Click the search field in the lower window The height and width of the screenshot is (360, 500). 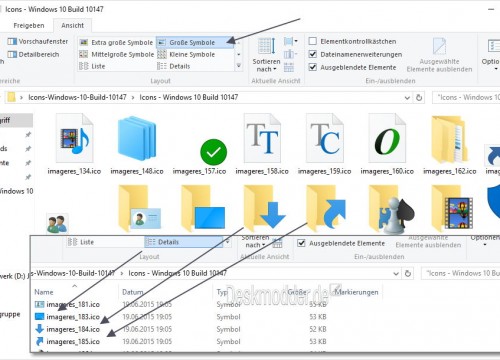[461, 273]
